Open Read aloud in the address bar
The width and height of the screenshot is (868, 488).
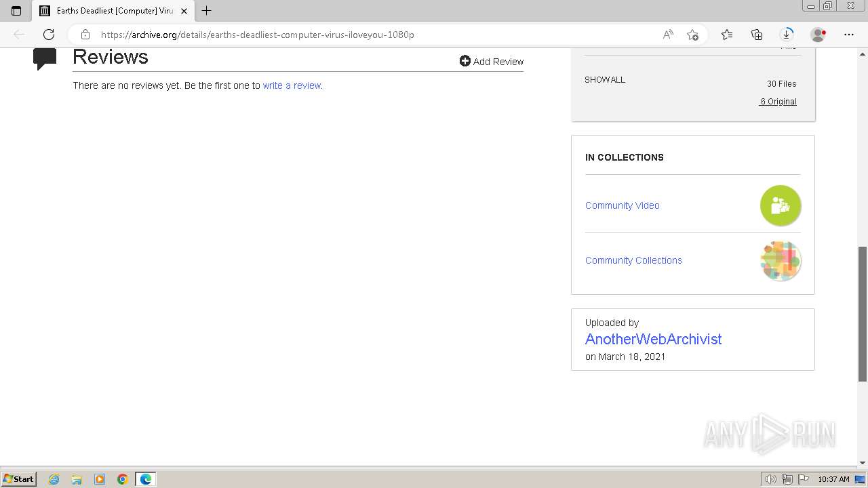668,35
